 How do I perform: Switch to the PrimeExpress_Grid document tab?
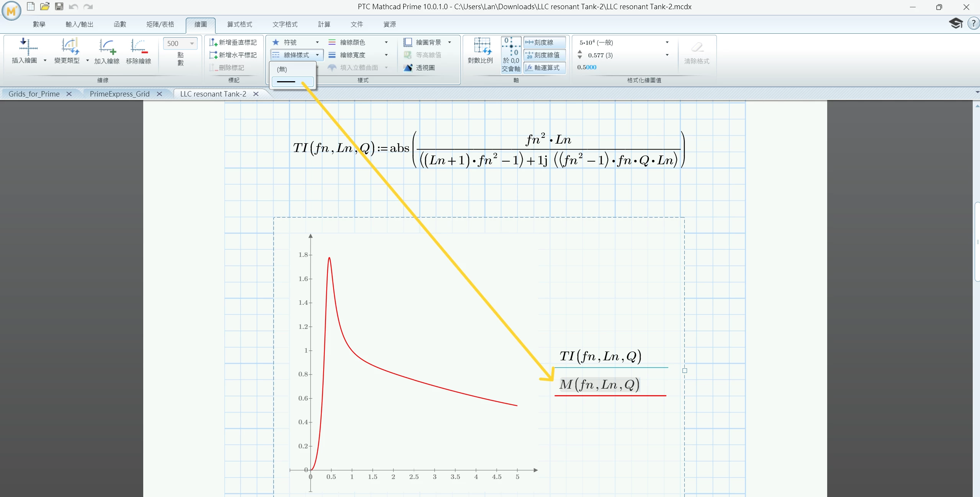click(x=119, y=94)
